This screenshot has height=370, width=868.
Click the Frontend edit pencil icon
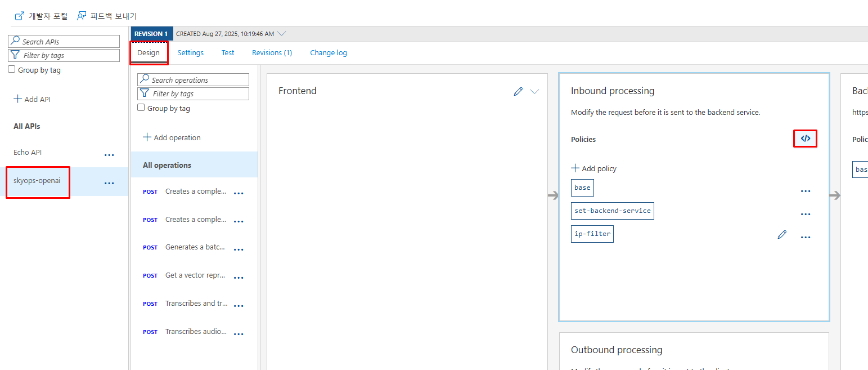click(518, 91)
